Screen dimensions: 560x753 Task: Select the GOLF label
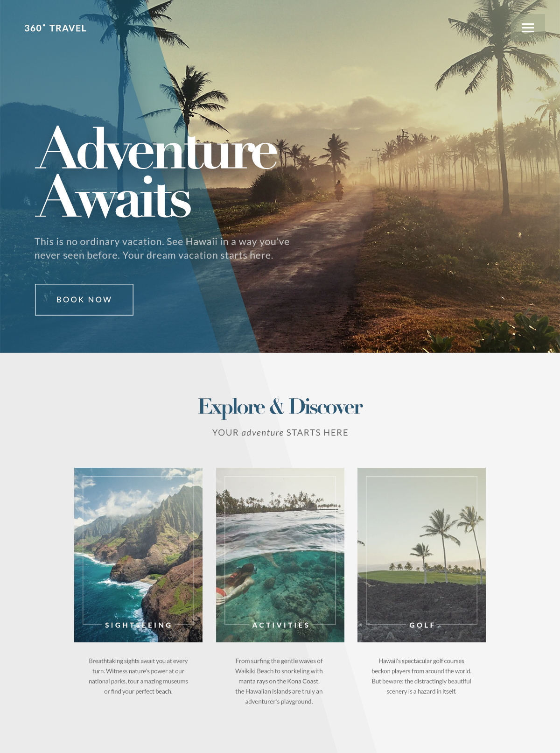[422, 625]
